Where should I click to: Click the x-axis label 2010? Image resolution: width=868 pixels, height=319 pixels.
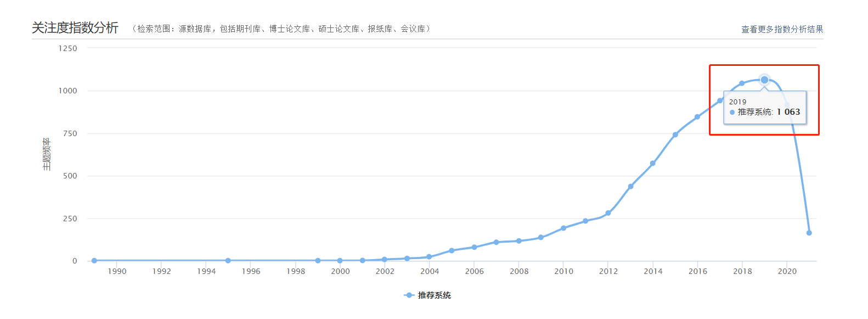563,271
